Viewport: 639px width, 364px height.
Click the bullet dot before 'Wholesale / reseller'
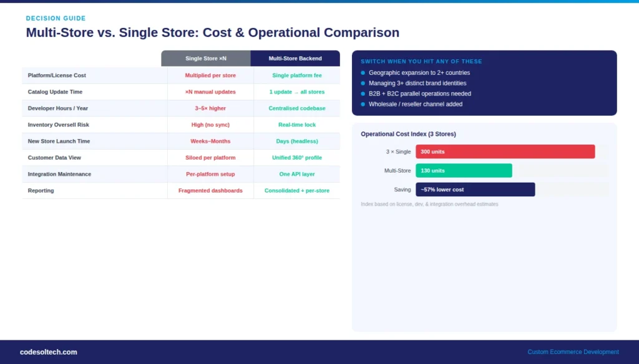pos(363,104)
